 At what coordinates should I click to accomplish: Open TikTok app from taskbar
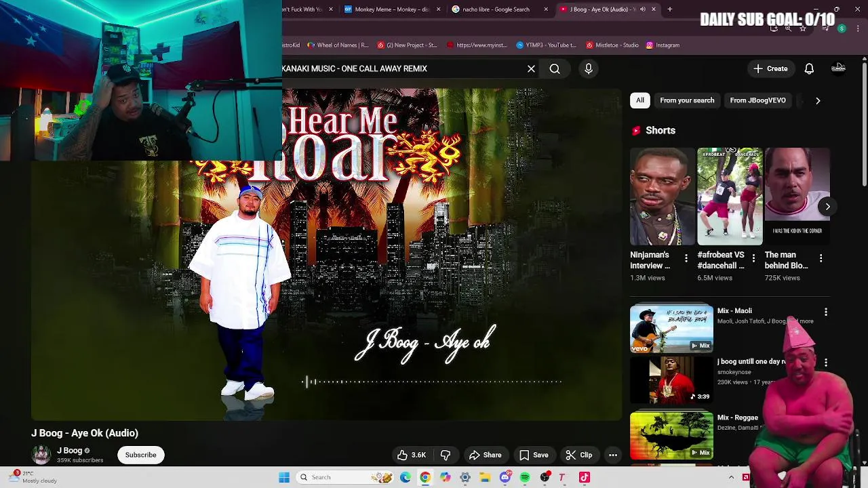pos(585,477)
